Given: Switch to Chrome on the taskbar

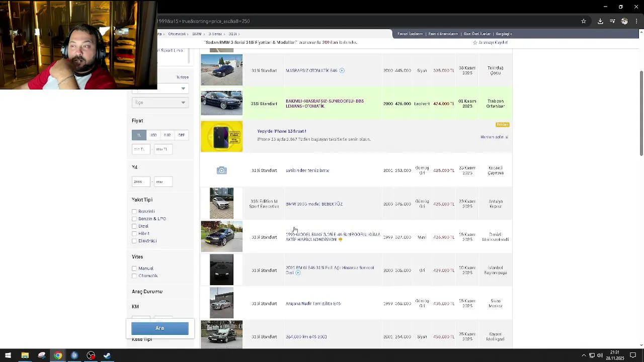Looking at the screenshot, I should (x=58, y=355).
